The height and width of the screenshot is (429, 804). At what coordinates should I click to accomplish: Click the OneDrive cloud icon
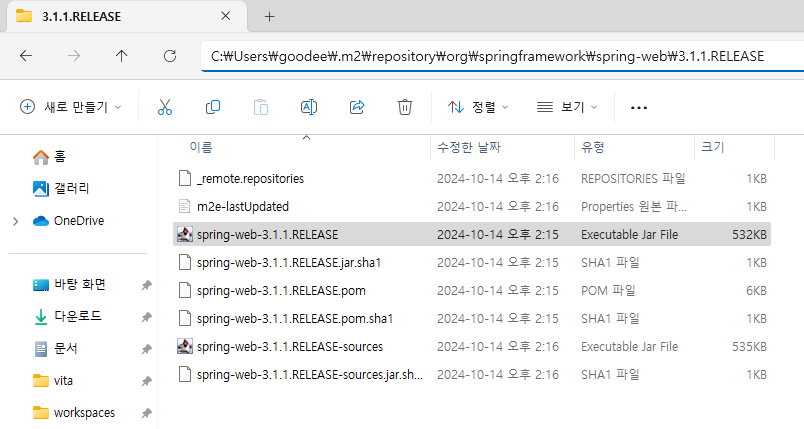[x=41, y=221]
